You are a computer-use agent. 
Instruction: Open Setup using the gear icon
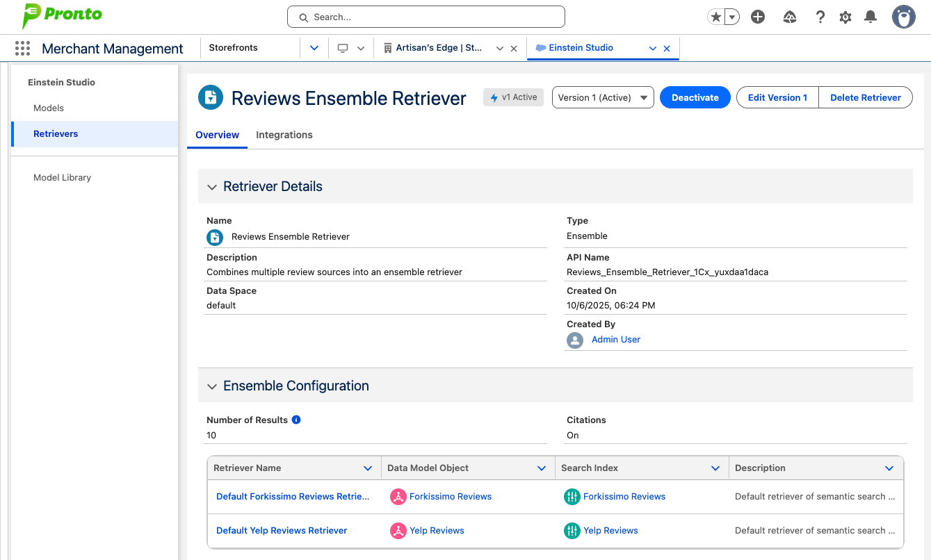coord(845,16)
